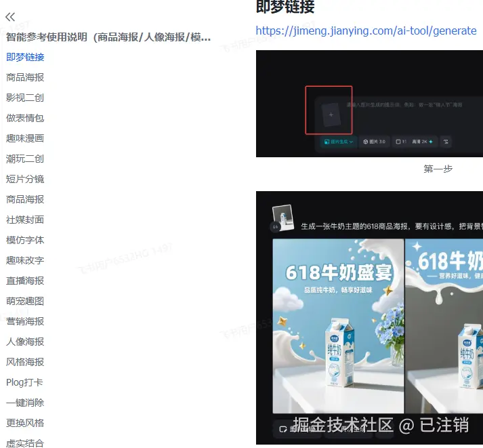Open 人像海报 in the outline
This screenshot has height=448, width=483.
pos(25,342)
